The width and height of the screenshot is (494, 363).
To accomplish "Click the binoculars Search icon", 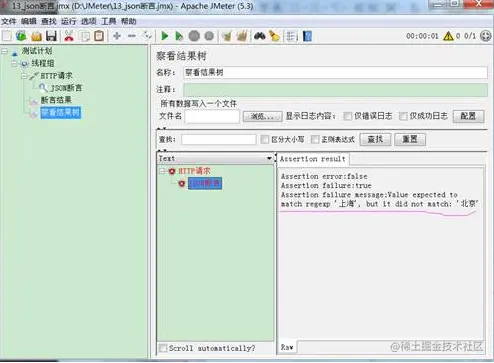I will (x=260, y=36).
